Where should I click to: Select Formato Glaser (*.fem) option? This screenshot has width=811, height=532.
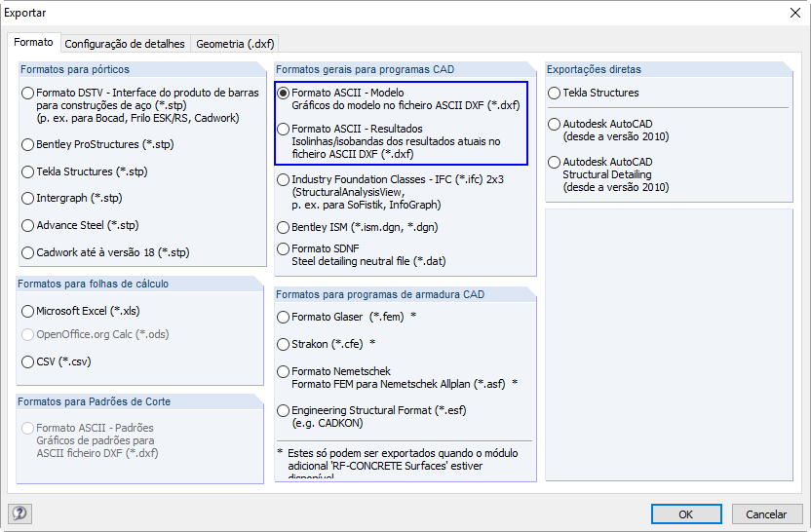coord(283,317)
